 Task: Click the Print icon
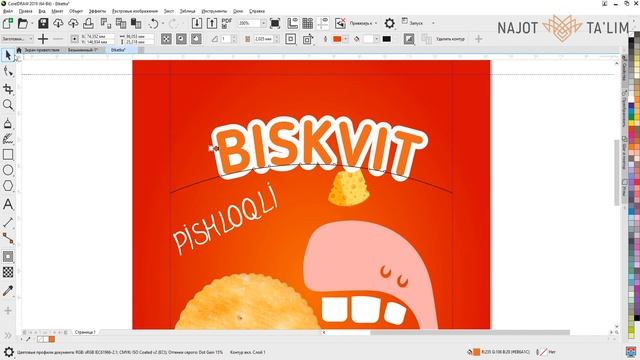click(x=89, y=23)
